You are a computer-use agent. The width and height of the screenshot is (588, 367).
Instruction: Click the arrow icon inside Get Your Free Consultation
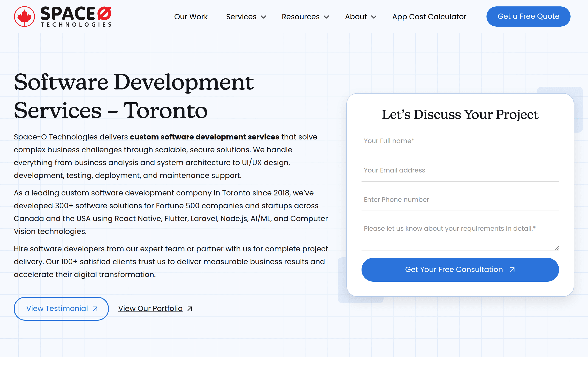click(x=512, y=270)
